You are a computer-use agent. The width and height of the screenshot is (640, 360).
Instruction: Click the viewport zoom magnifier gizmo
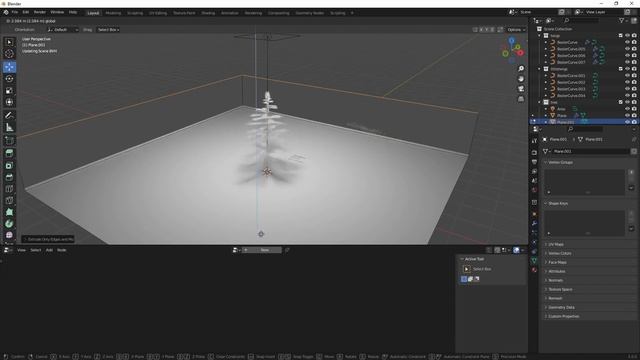521,69
